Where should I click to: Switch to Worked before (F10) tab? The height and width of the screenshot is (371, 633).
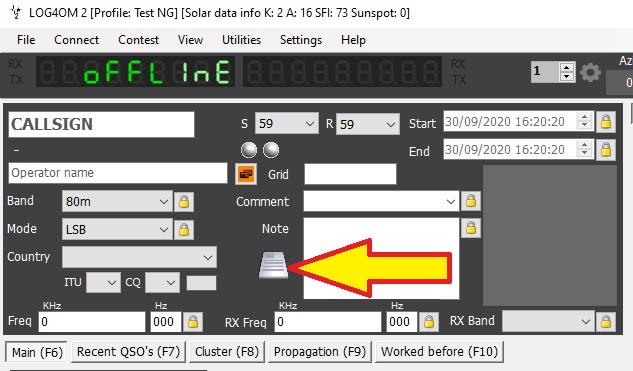coord(439,352)
